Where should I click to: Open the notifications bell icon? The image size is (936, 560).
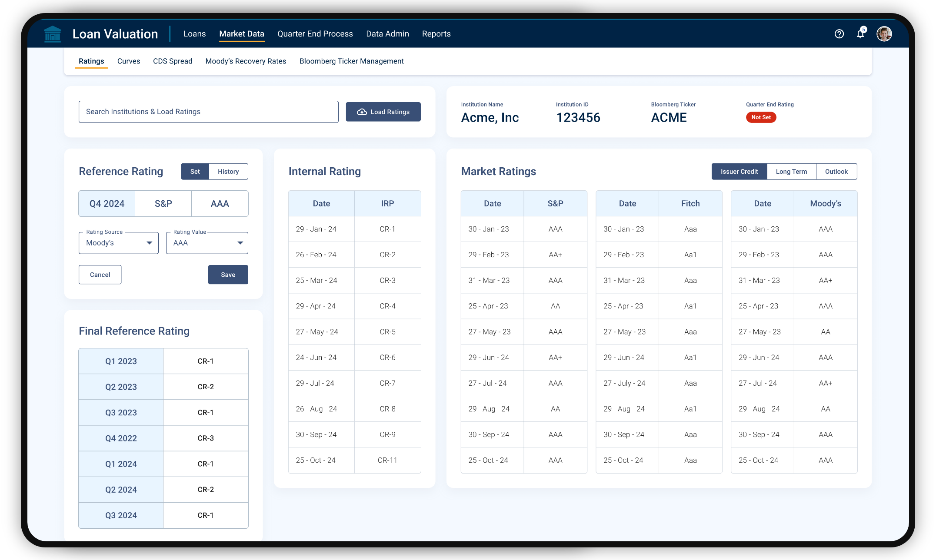(x=860, y=34)
